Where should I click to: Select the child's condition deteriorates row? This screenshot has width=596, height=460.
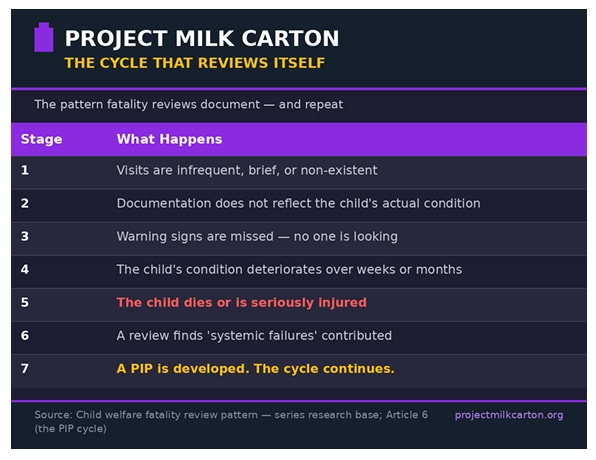tap(299, 272)
